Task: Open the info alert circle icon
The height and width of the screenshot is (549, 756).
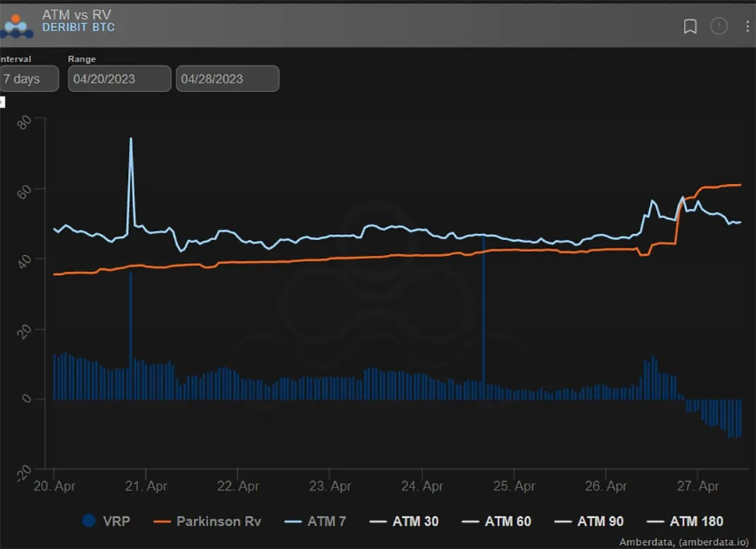Action: (718, 26)
